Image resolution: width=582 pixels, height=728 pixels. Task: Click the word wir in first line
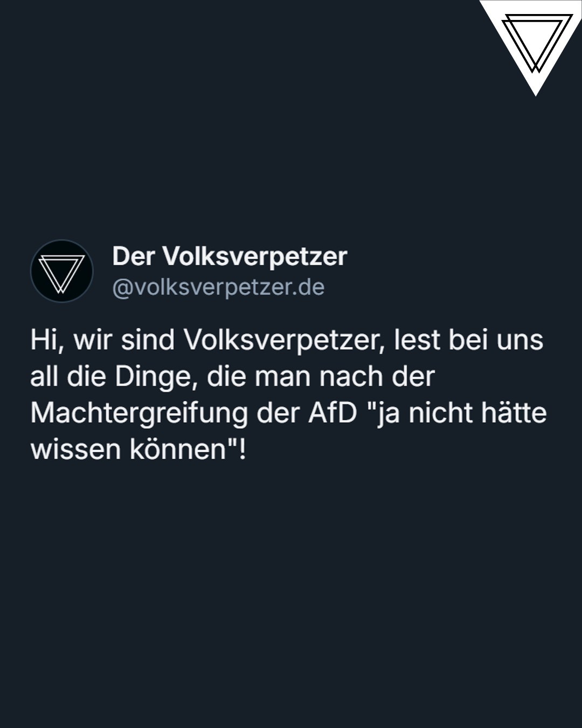coord(92,341)
